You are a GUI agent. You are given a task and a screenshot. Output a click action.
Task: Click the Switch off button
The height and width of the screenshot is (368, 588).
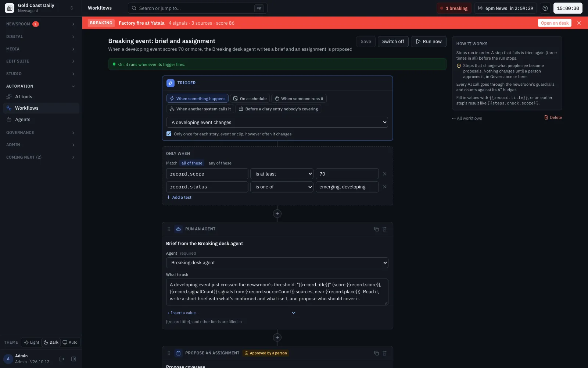[393, 42]
